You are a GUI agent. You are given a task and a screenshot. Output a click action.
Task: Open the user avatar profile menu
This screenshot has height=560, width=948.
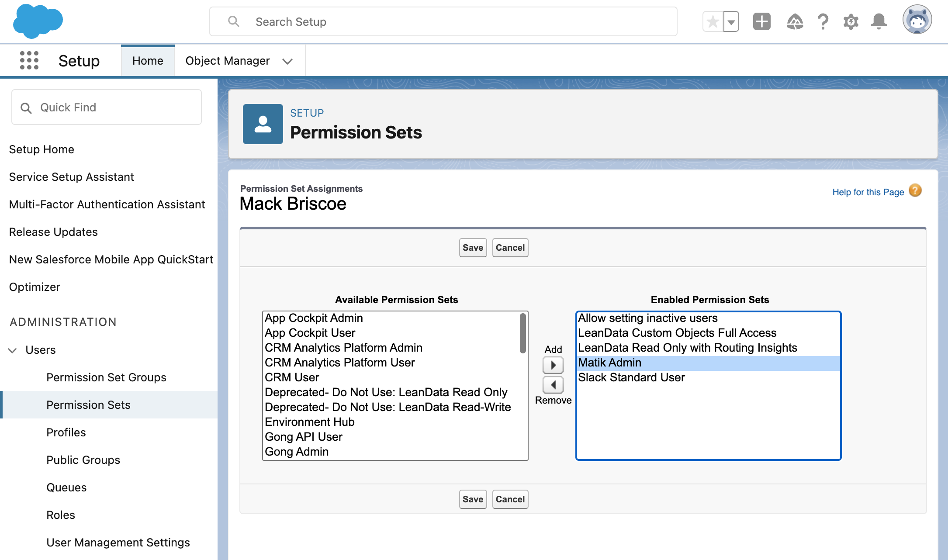click(917, 20)
